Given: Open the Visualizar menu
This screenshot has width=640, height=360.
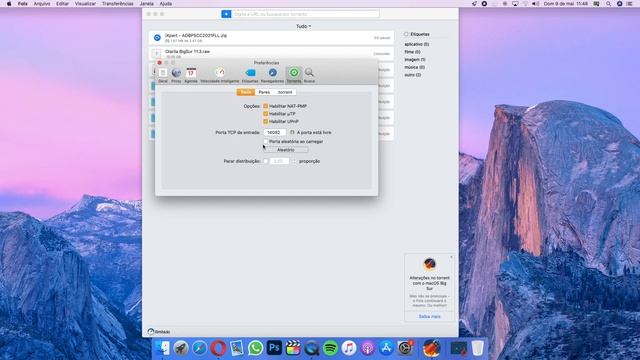Looking at the screenshot, I should (85, 4).
